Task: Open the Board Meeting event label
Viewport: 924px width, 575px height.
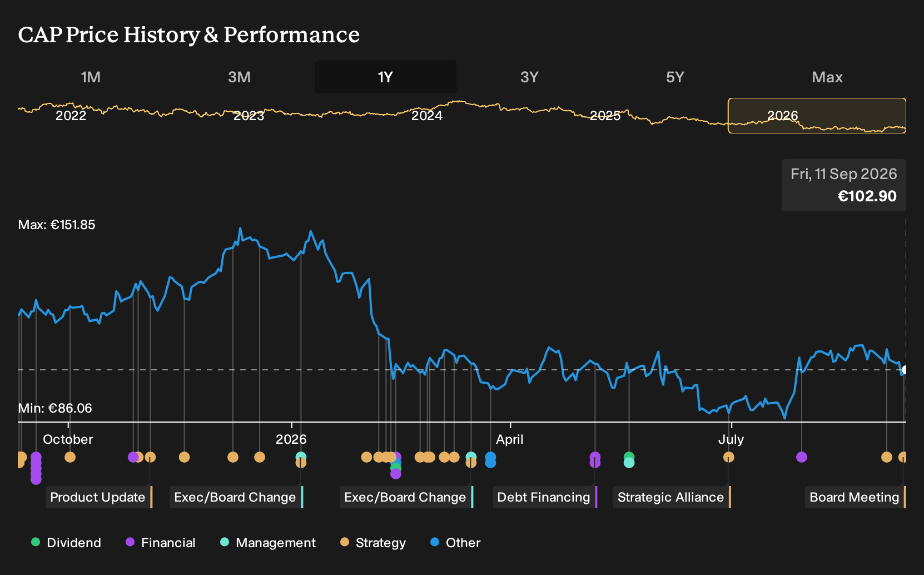Action: click(x=855, y=497)
